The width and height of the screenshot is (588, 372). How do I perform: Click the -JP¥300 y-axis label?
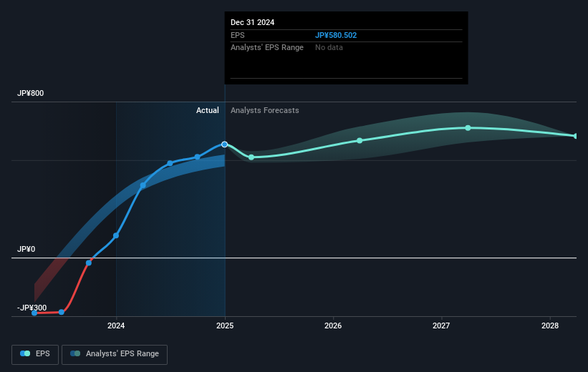click(32, 308)
